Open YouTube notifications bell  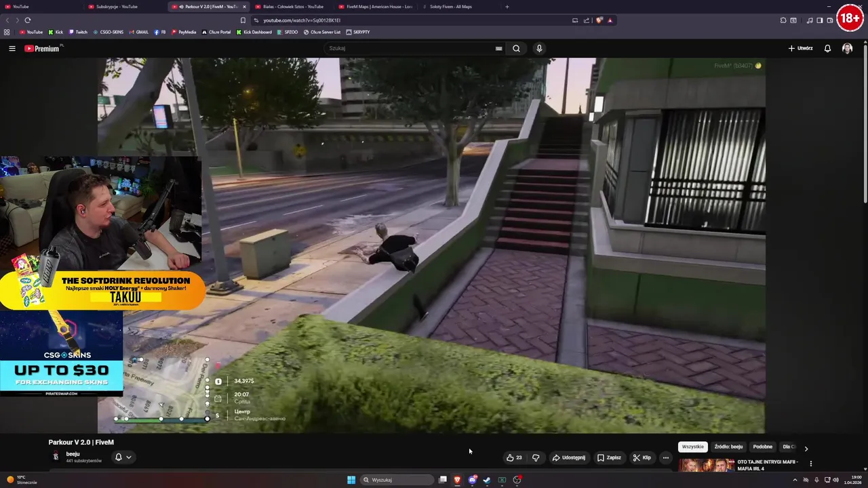click(827, 48)
